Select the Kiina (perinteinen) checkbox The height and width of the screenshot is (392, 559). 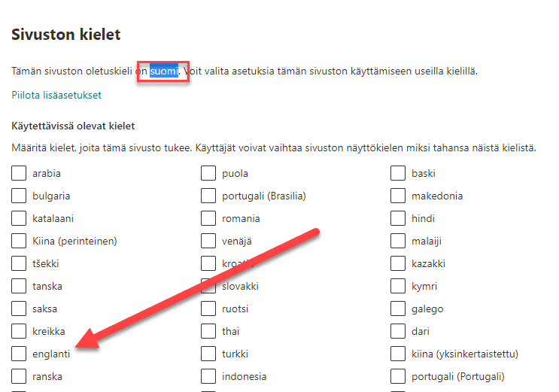pos(20,242)
